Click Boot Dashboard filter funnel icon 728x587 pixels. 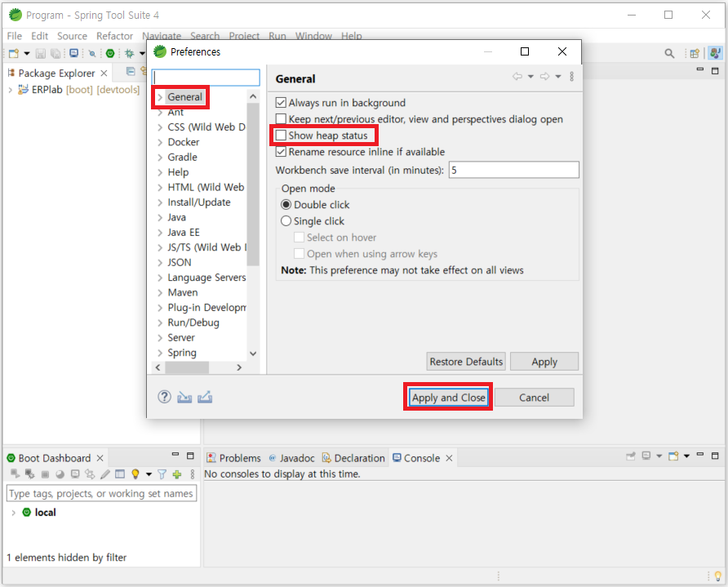click(x=162, y=474)
